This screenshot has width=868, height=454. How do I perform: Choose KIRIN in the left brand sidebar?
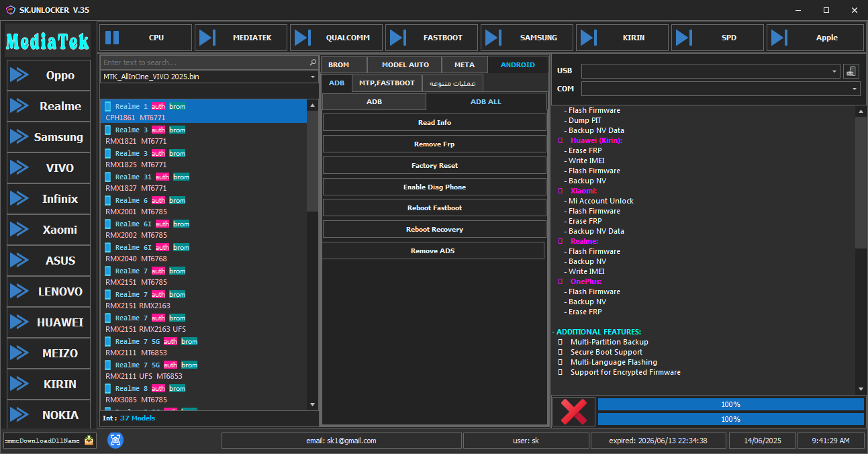pyautogui.click(x=48, y=384)
